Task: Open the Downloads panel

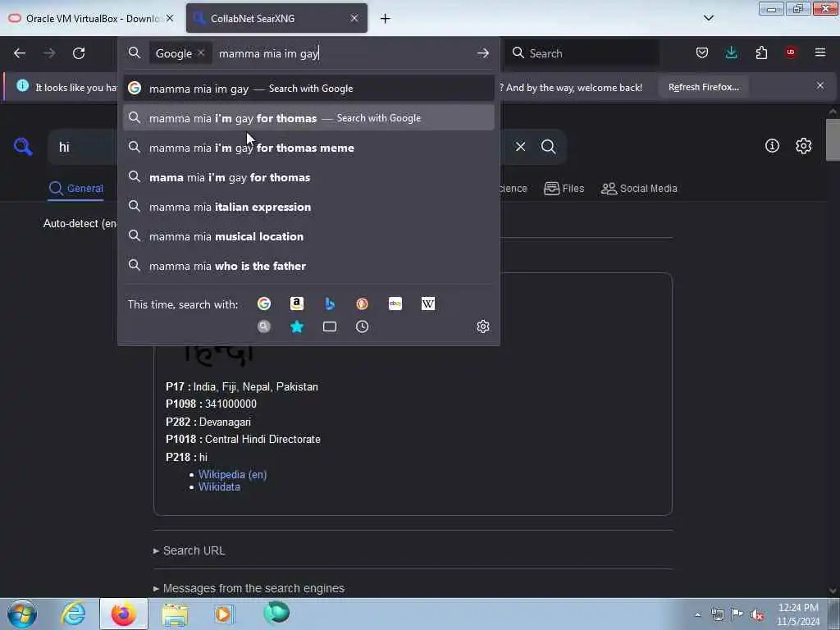Action: (x=731, y=52)
